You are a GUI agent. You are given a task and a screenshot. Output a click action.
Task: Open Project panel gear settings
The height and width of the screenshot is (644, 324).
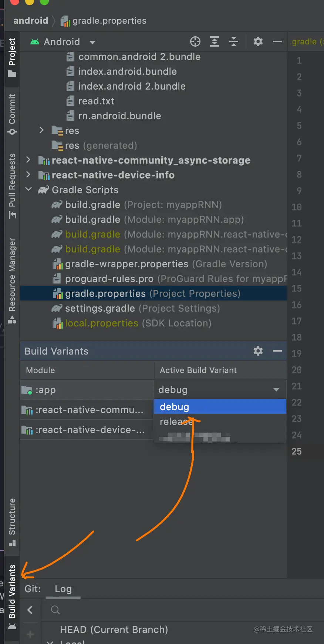click(x=258, y=41)
